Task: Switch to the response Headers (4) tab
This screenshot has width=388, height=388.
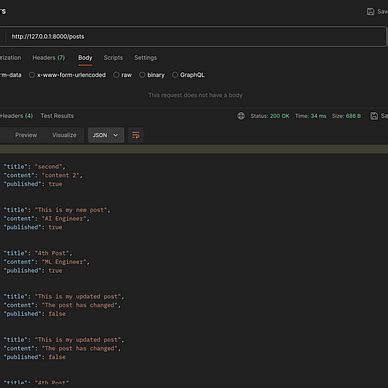Action: pos(16,116)
